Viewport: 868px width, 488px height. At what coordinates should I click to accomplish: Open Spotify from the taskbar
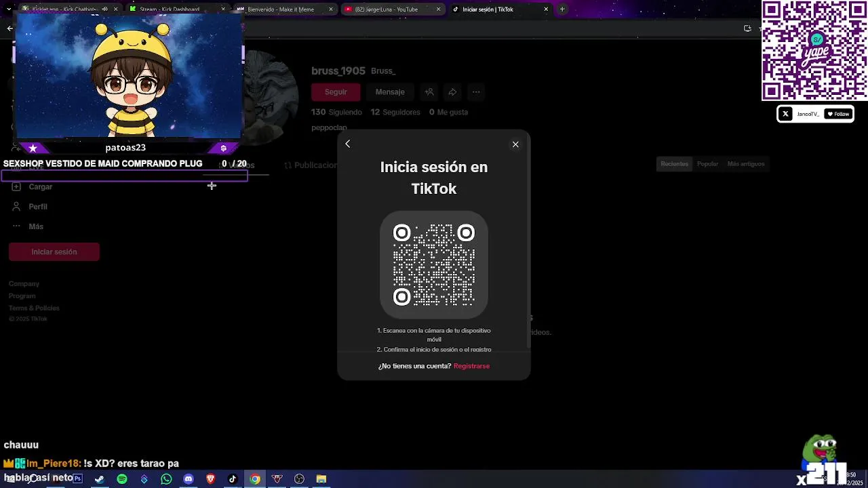[122, 479]
